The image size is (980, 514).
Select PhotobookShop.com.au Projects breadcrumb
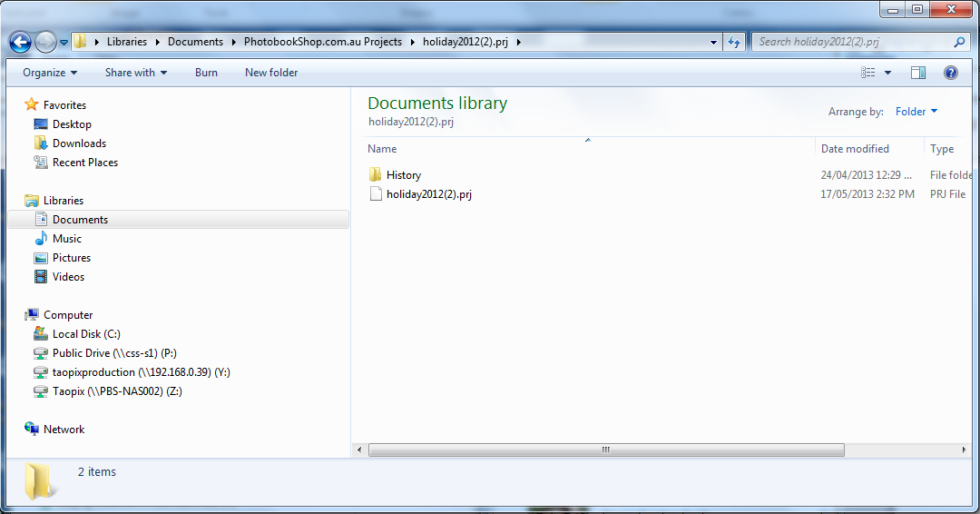[x=322, y=42]
